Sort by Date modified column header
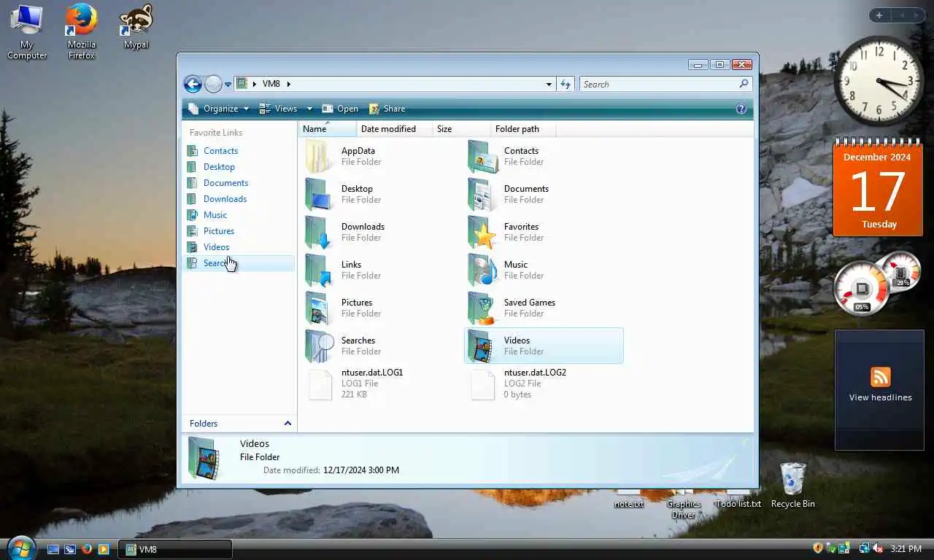 click(395, 129)
